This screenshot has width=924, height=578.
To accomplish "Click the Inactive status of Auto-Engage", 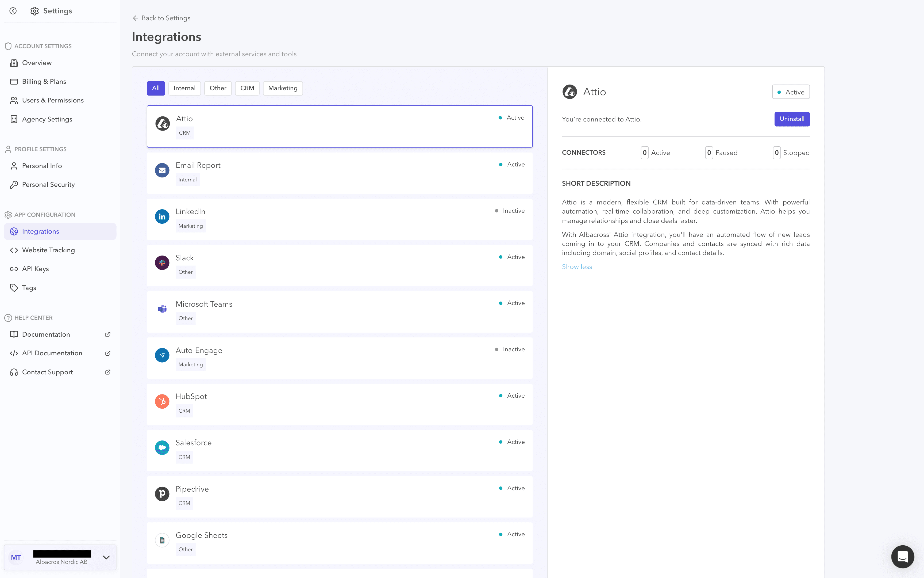I will coord(510,349).
